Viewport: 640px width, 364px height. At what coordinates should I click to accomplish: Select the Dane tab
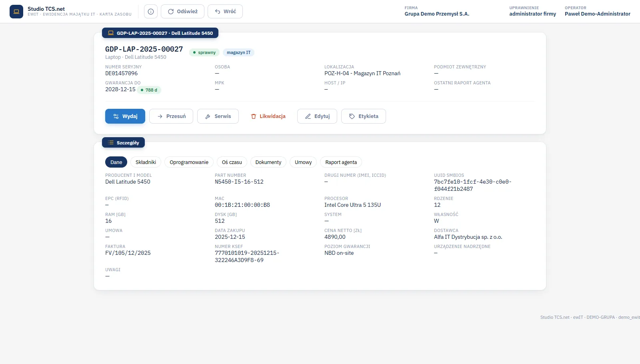116,162
